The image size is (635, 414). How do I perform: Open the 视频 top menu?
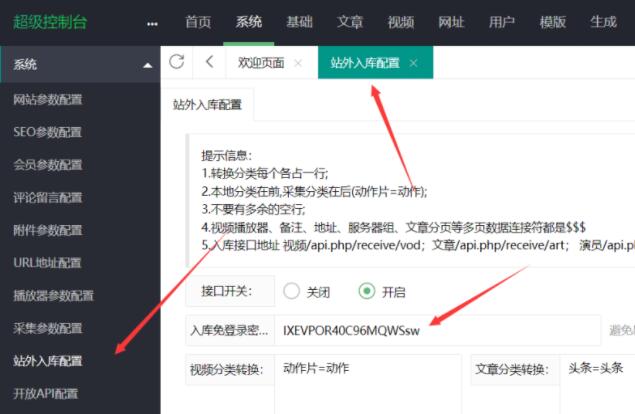tap(400, 22)
